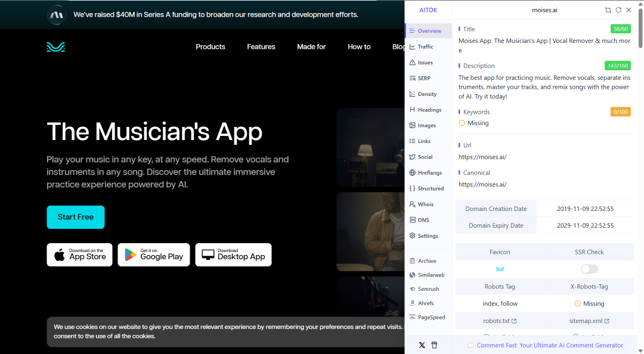The width and height of the screenshot is (644, 354).
Task: Click the Whois person-search icon
Action: 413,204
